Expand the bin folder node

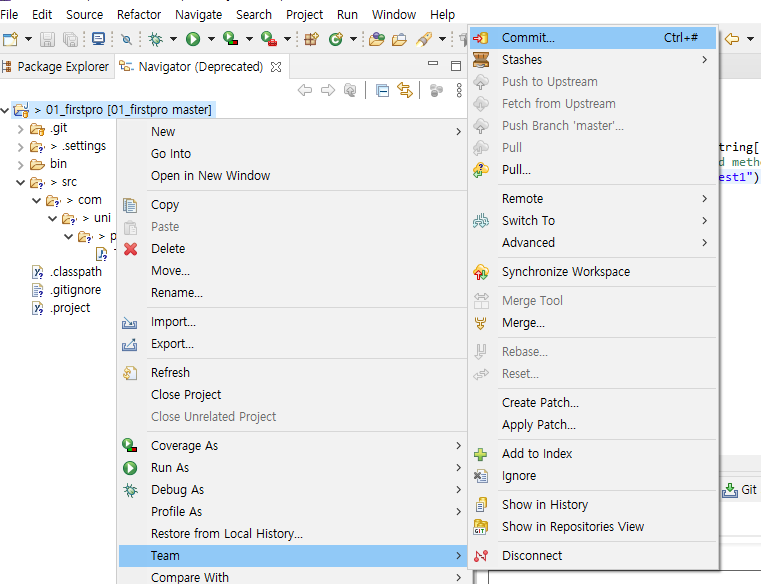[20, 165]
